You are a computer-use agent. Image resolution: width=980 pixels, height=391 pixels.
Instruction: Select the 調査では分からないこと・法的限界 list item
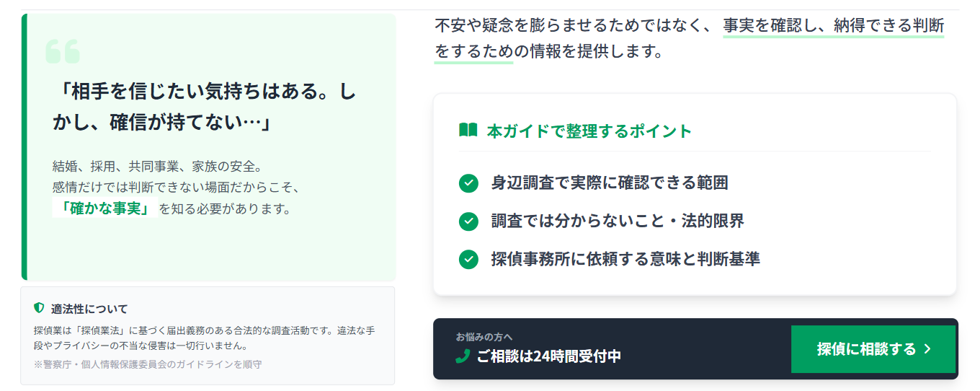[618, 221]
